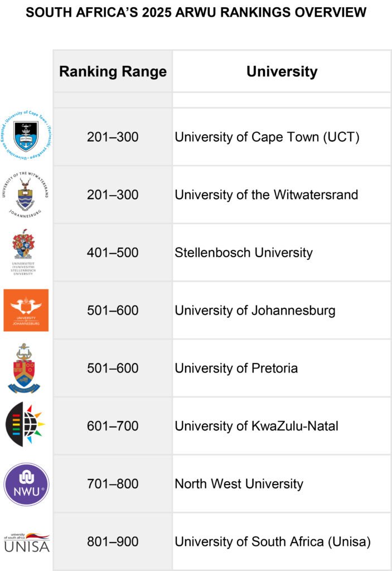Screen dimensions: 392x571
Task: Select the University of Johannesburg cell
Action: pos(282,310)
